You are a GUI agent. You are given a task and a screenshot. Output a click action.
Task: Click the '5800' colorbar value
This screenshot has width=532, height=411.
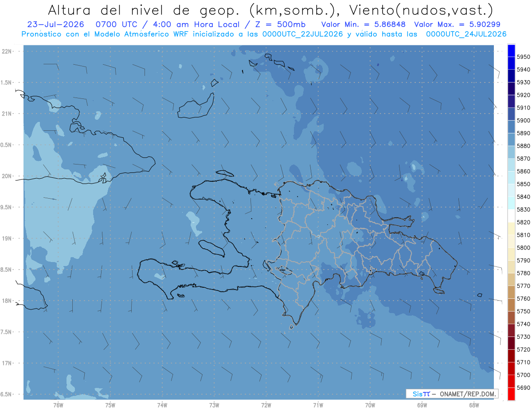[523, 247]
